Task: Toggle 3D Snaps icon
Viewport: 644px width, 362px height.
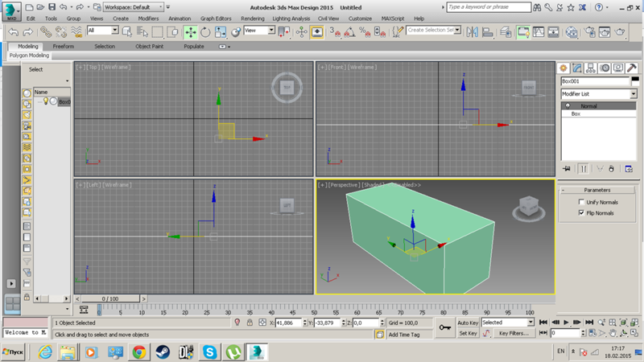Action: coord(335,32)
